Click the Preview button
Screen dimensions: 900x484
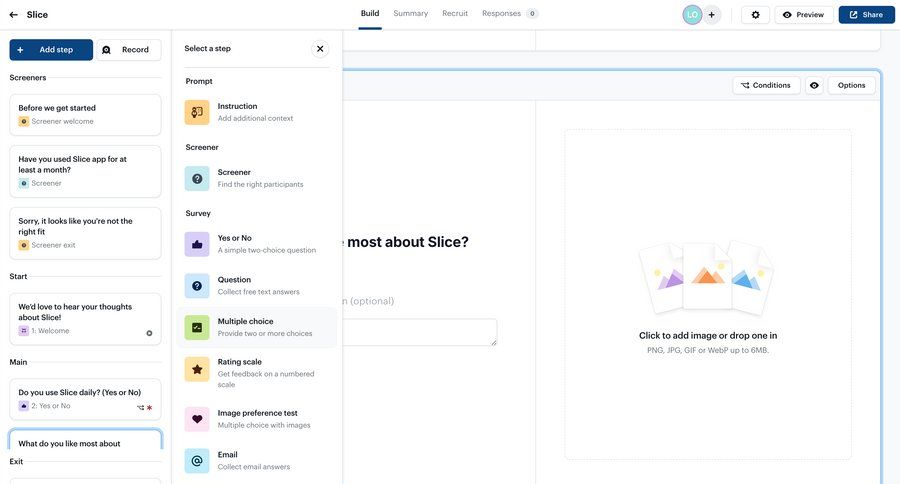pos(804,15)
